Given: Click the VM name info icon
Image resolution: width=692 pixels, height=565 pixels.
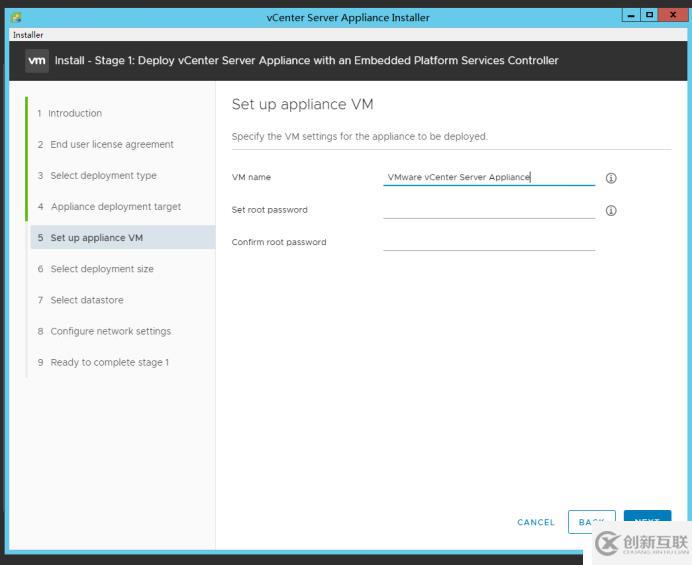Looking at the screenshot, I should click(x=611, y=178).
